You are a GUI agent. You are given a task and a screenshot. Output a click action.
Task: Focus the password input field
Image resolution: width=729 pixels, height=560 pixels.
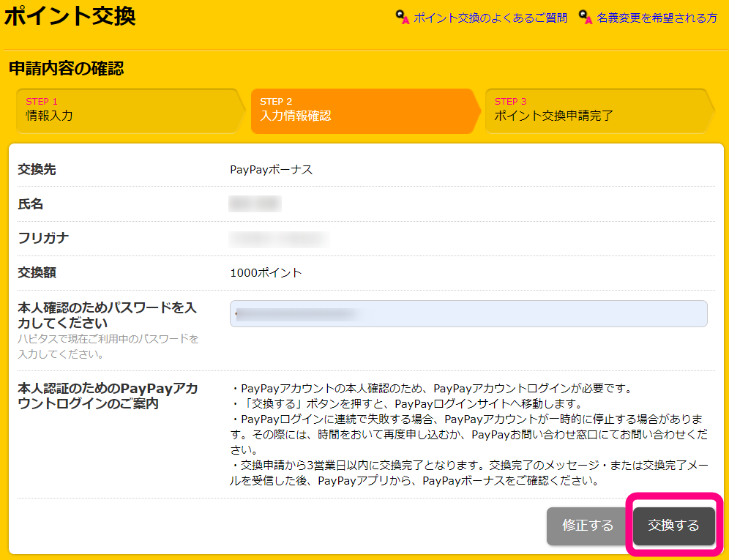pos(468,313)
